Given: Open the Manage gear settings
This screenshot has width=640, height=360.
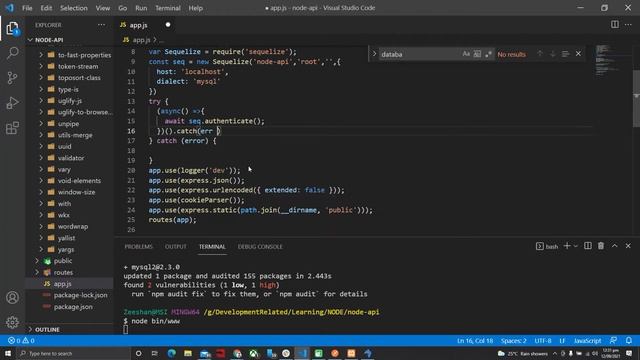Looking at the screenshot, I should coord(12,322).
